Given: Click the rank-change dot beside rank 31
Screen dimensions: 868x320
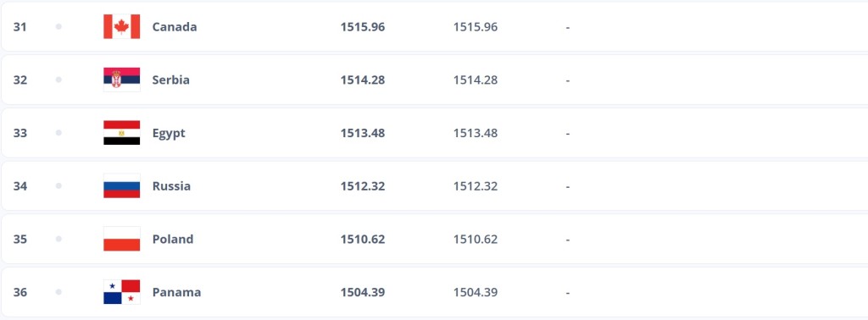Looking at the screenshot, I should click(58, 26).
